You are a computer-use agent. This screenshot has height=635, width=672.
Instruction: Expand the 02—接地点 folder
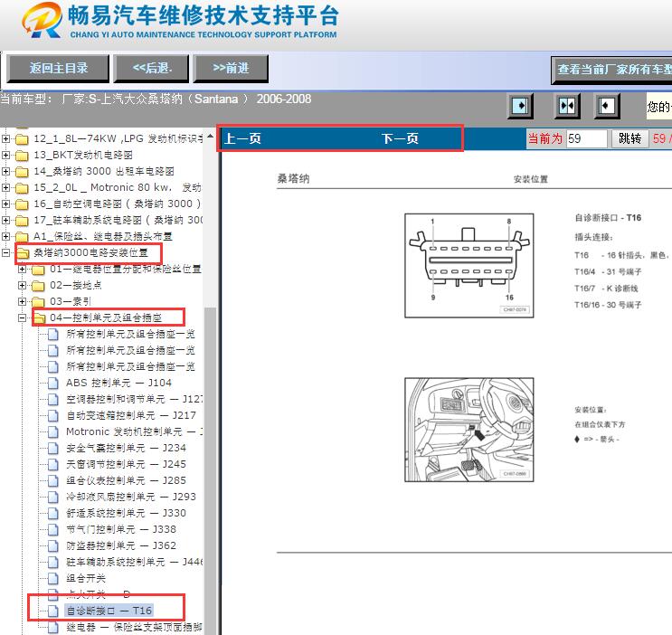tap(22, 285)
